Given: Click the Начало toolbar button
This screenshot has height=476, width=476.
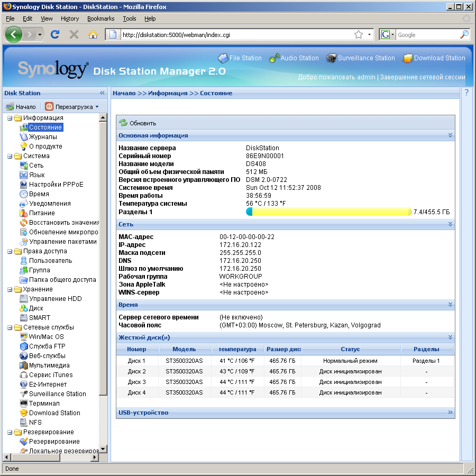Looking at the screenshot, I should coord(21,107).
